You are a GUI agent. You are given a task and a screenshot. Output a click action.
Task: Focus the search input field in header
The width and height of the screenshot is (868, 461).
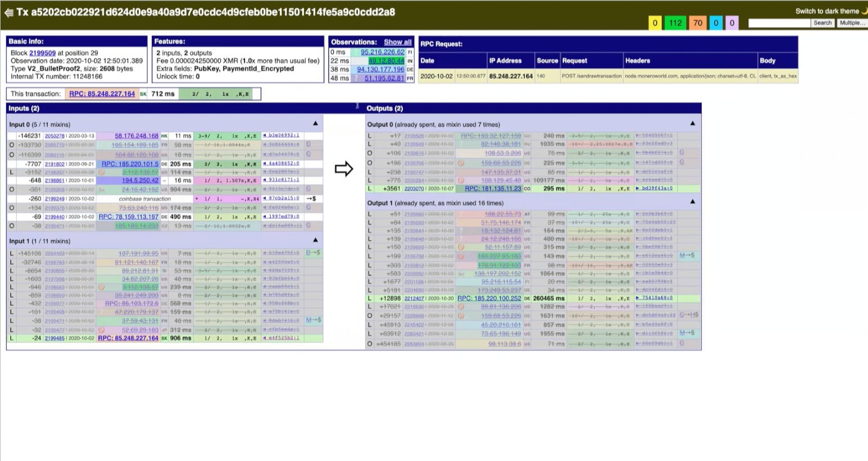[x=779, y=23]
